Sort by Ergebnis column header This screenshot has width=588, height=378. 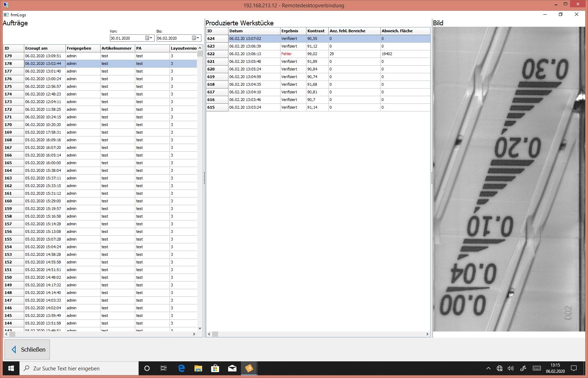pos(293,31)
